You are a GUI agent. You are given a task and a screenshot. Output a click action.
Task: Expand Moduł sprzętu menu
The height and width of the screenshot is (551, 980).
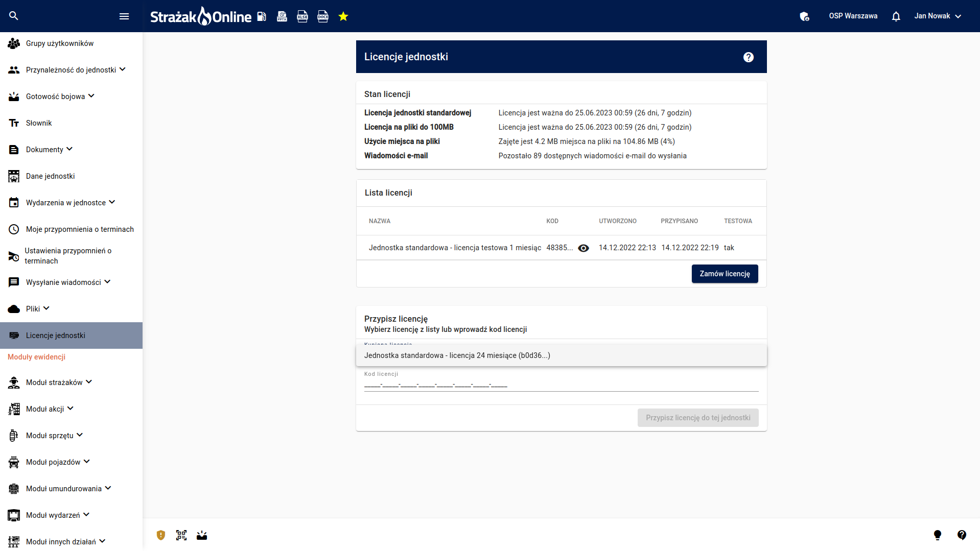80,435
